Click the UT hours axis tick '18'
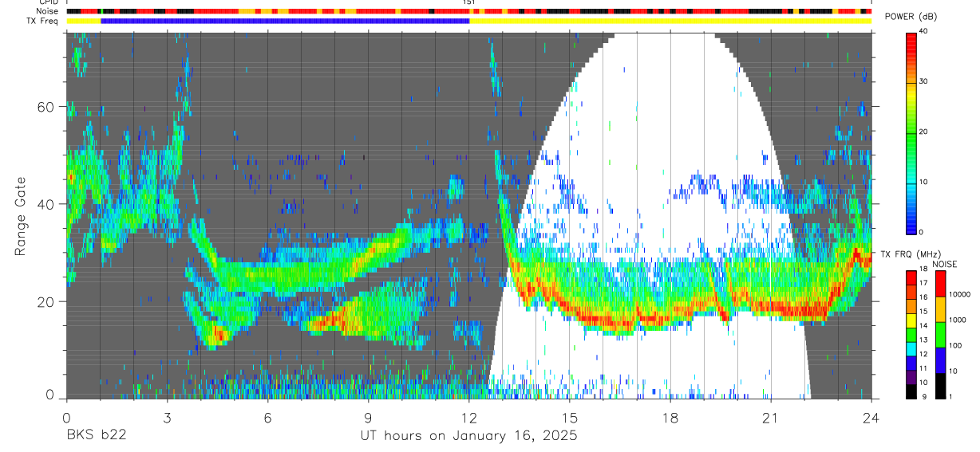 (670, 417)
